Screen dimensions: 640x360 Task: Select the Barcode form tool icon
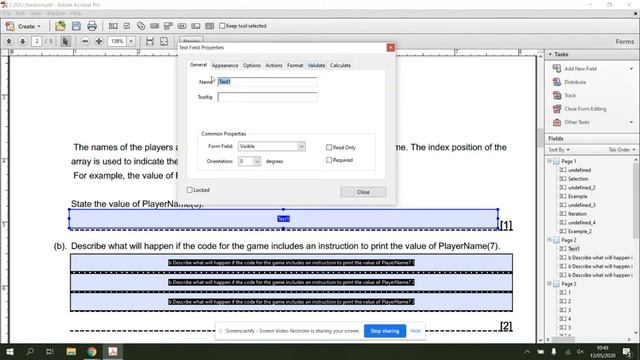click(210, 26)
